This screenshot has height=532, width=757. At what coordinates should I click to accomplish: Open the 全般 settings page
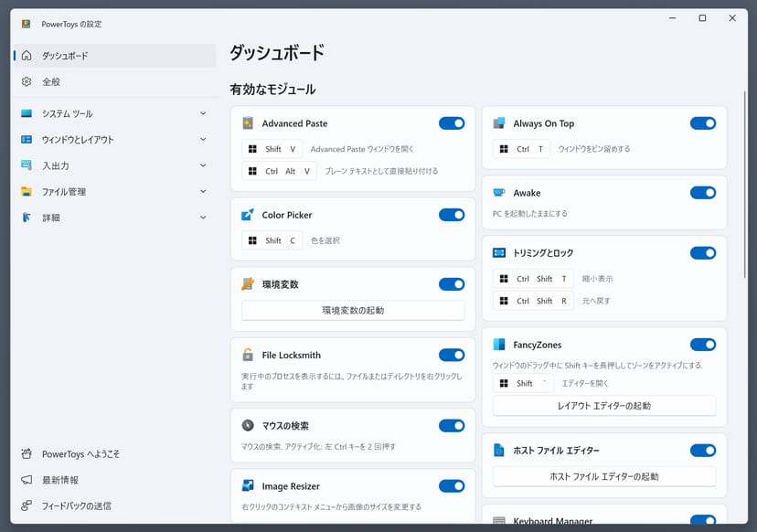(51, 81)
